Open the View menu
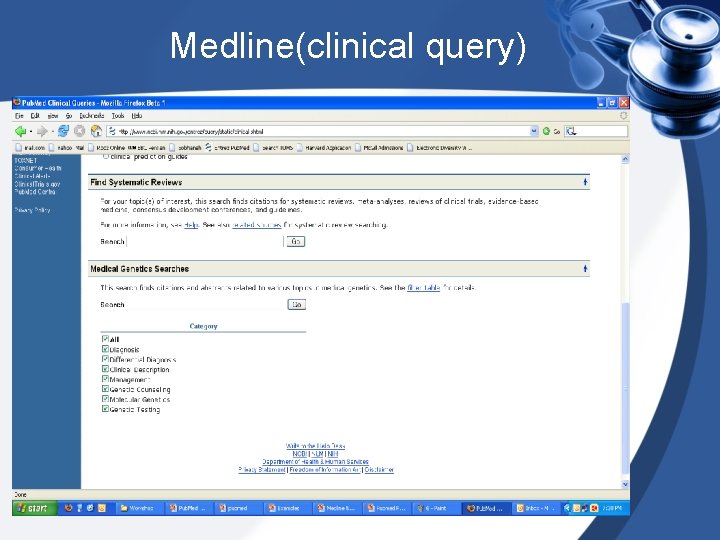 [53, 116]
